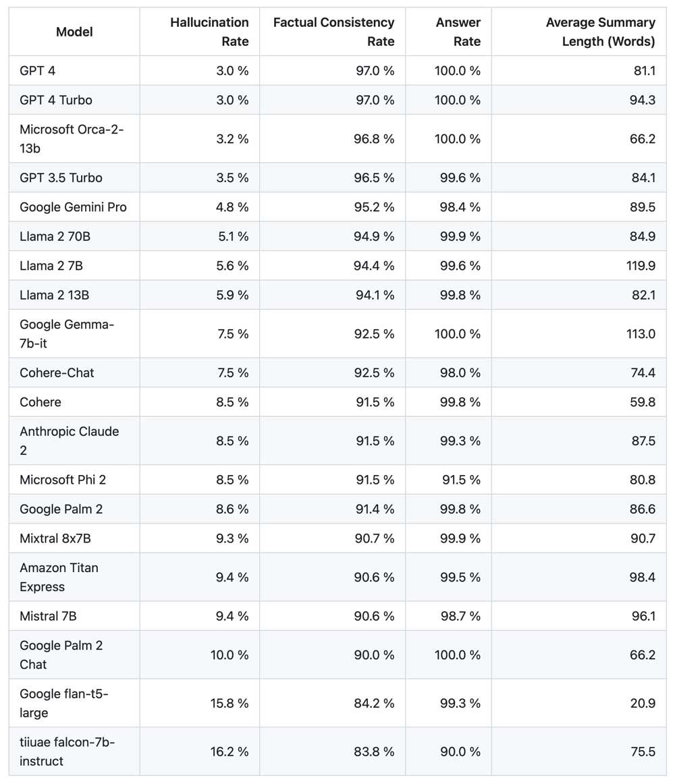The width and height of the screenshot is (675, 784).
Task: Select the Microsoft Orca-2-13b model cell
Action: [72, 138]
